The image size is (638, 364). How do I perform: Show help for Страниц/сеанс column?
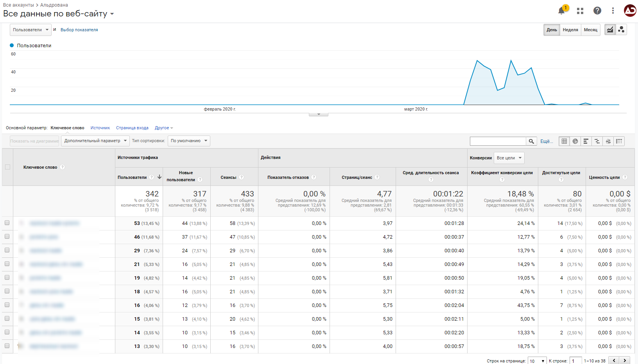[377, 177]
